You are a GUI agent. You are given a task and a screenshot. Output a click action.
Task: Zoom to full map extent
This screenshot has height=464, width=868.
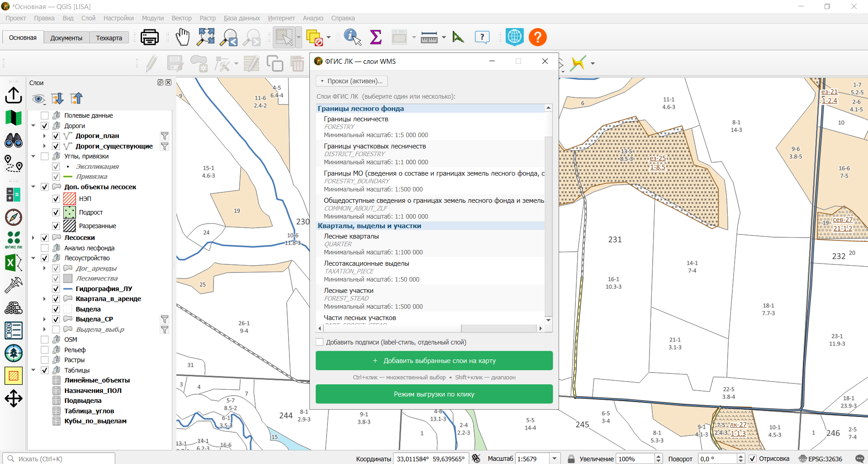pos(206,37)
